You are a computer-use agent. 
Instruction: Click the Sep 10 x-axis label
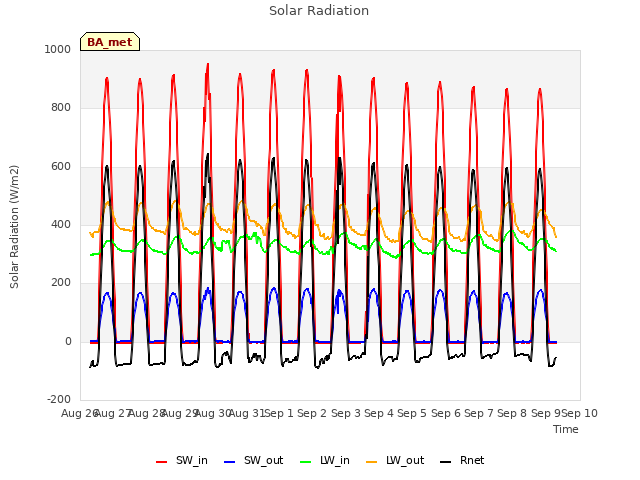click(x=580, y=413)
